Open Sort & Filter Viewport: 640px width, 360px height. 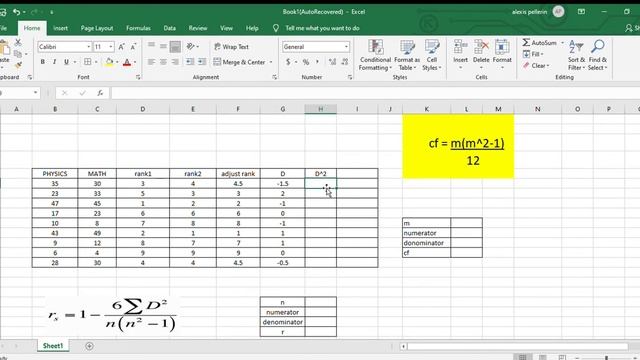576,55
